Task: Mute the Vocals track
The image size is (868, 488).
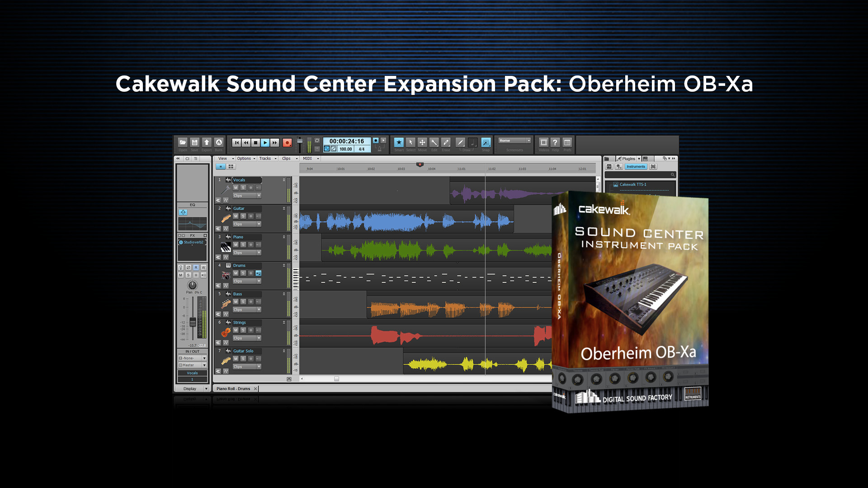Action: pyautogui.click(x=236, y=188)
